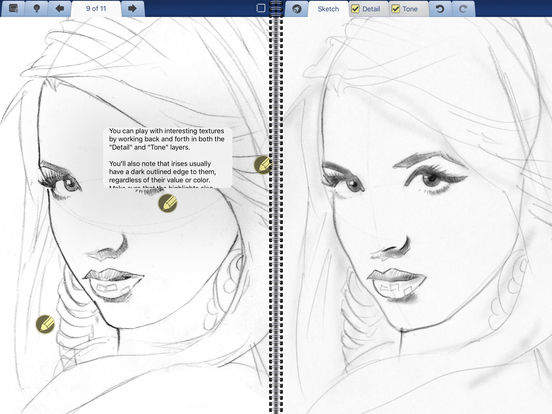This screenshot has width=552, height=414.
Task: Open the lesson list icon
Action: (13, 8)
